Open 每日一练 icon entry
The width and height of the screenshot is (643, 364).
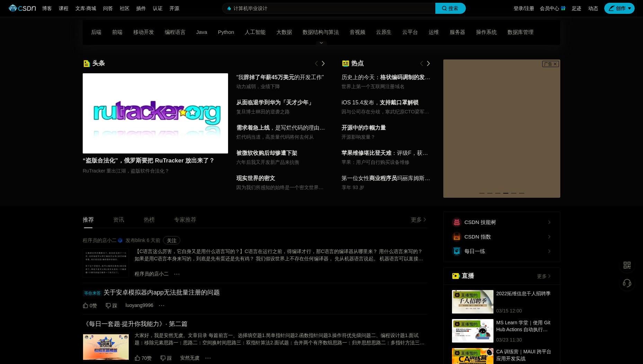pos(457,251)
